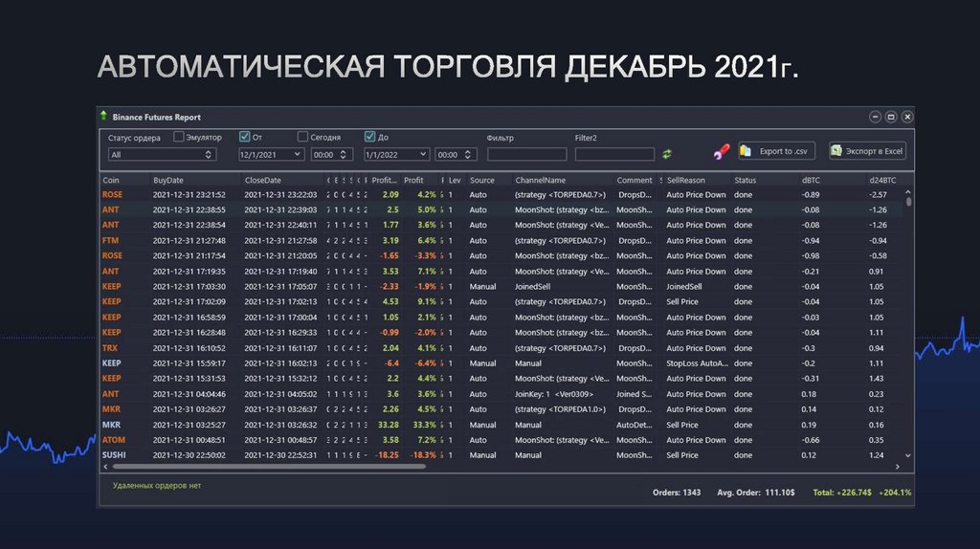Toggle the Эмулятор checkbox
Image resolution: width=980 pixels, height=549 pixels.
179,136
